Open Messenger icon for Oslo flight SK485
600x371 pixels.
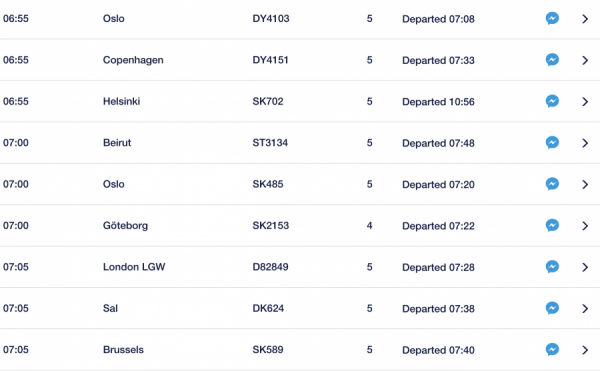click(552, 184)
